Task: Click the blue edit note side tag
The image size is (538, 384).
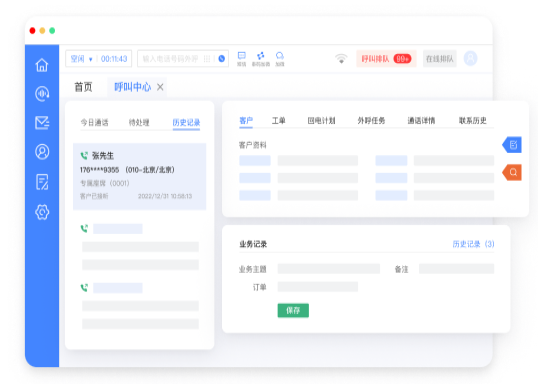Action: 512,144
